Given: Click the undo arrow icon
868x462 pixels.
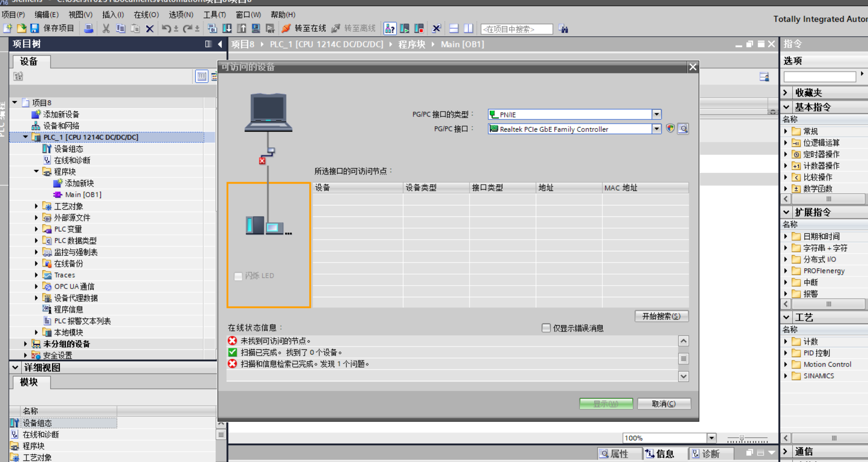Looking at the screenshot, I should pos(166,29).
